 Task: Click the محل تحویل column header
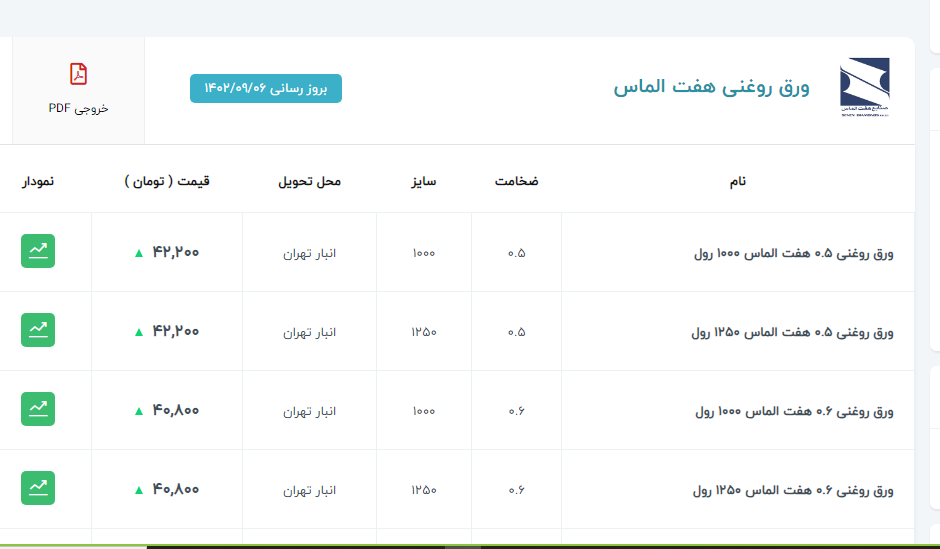point(309,181)
